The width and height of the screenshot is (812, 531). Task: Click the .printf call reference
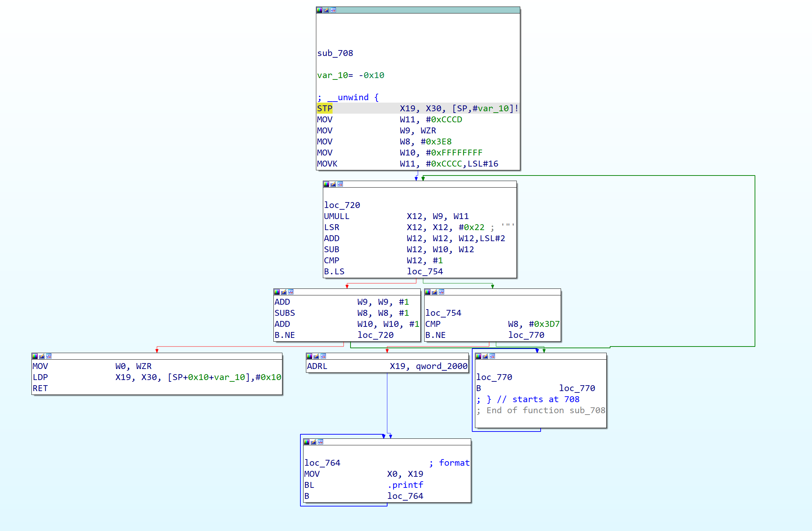405,485
